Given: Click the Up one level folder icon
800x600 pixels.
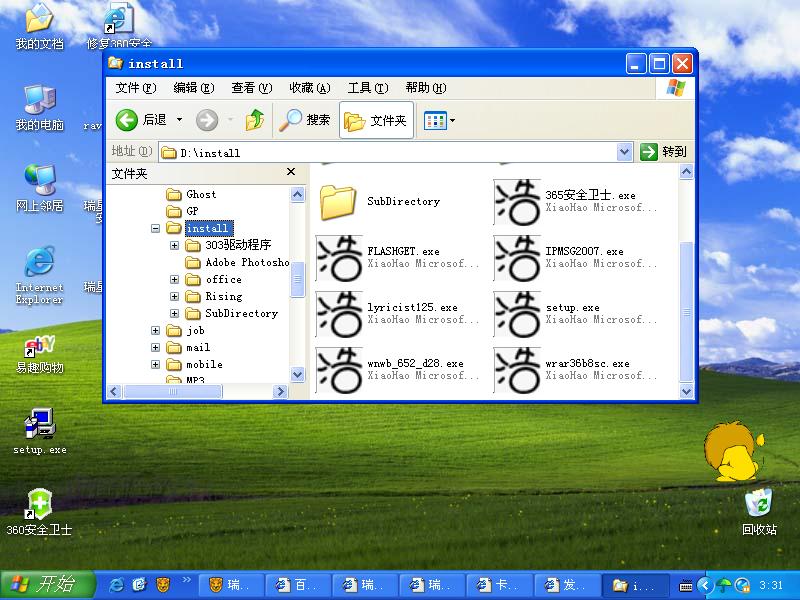Looking at the screenshot, I should click(255, 121).
